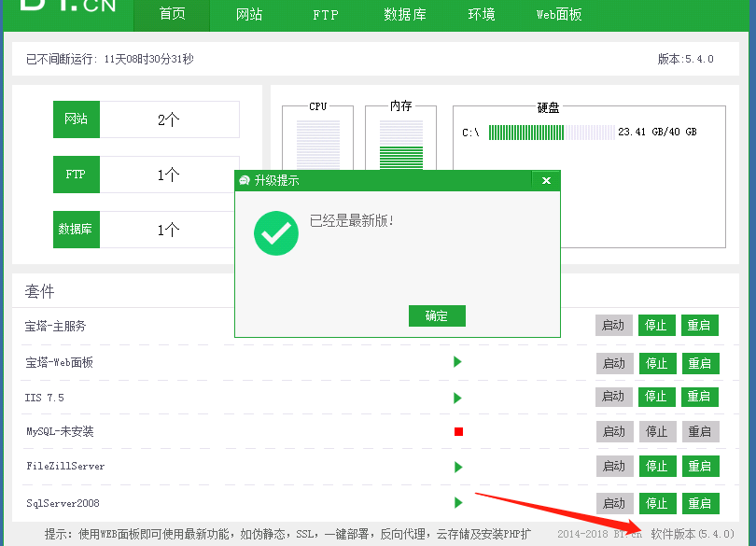This screenshot has height=546, width=756.
Task: Stop the FileZillServer service
Action: 657,466
